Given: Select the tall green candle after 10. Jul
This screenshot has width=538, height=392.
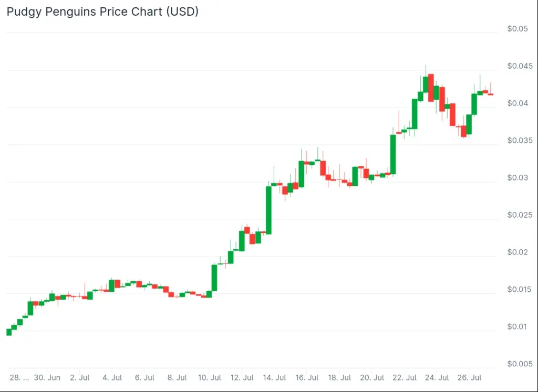Looking at the screenshot, I should click(x=214, y=278).
